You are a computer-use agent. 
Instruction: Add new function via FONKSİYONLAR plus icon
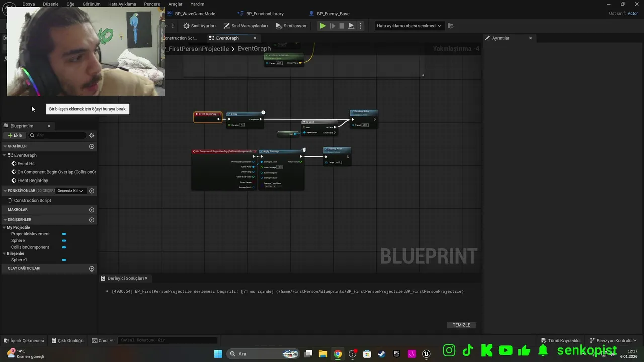coord(92,191)
